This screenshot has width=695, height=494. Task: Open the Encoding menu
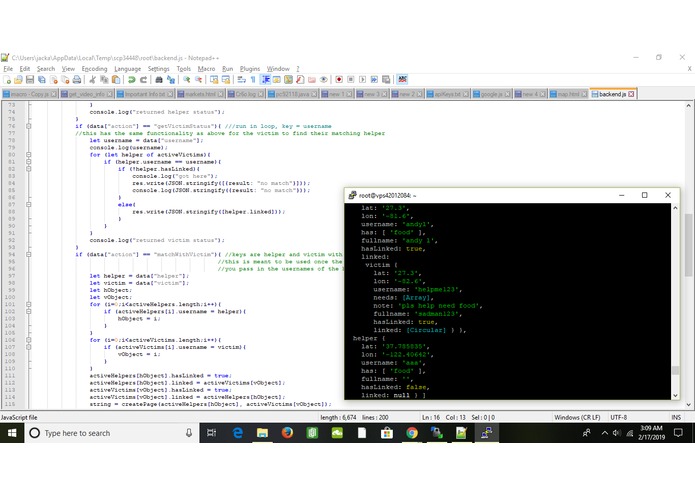pyautogui.click(x=94, y=69)
